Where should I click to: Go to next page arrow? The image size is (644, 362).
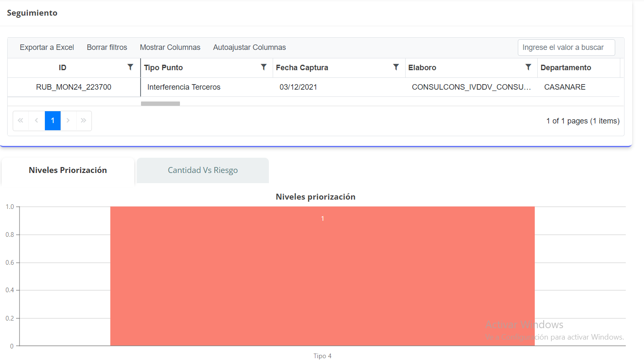pos(68,121)
